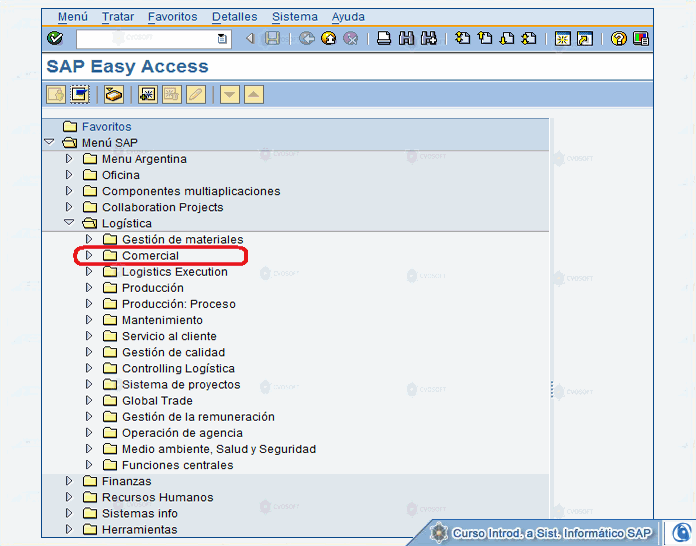This screenshot has width=696, height=546.
Task: Click the User Menu icon in the application toolbar
Action: coord(56,94)
